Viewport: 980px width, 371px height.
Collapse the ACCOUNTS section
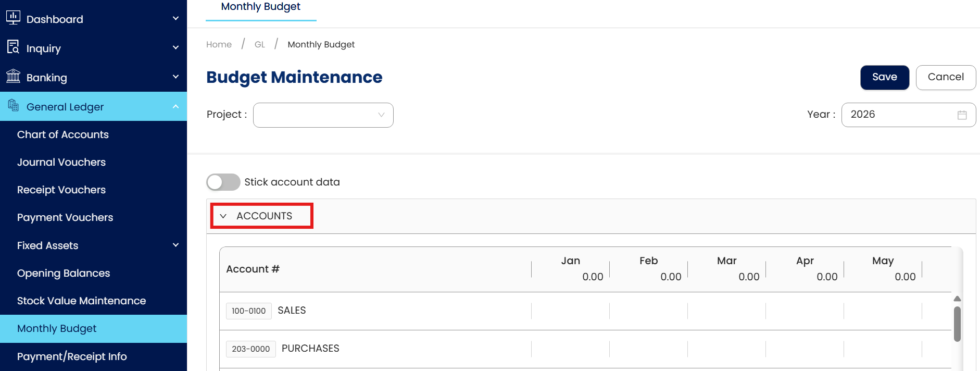(223, 216)
